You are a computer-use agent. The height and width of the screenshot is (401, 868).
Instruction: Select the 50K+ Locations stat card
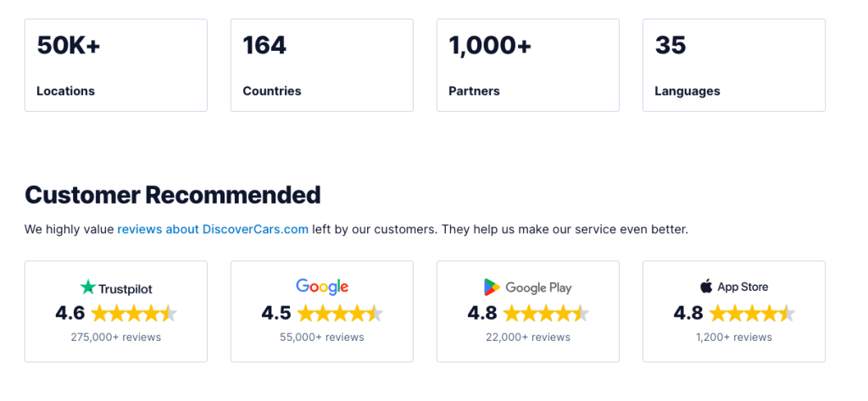(x=115, y=65)
